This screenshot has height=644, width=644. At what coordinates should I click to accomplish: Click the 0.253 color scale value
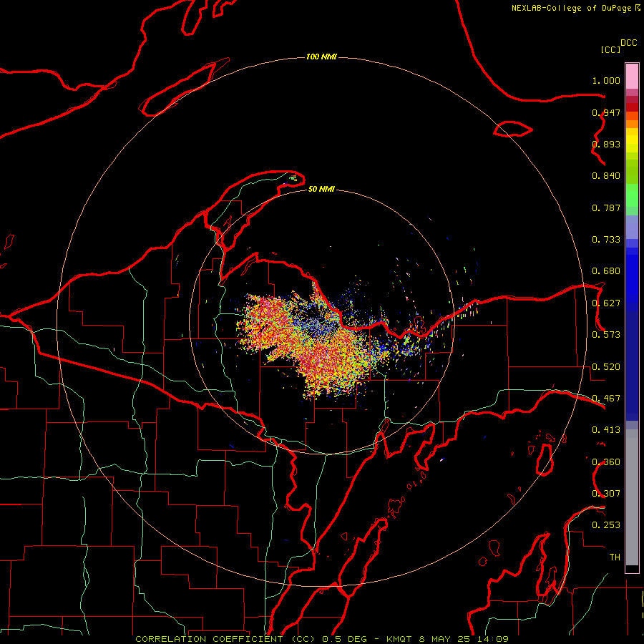coord(606,525)
